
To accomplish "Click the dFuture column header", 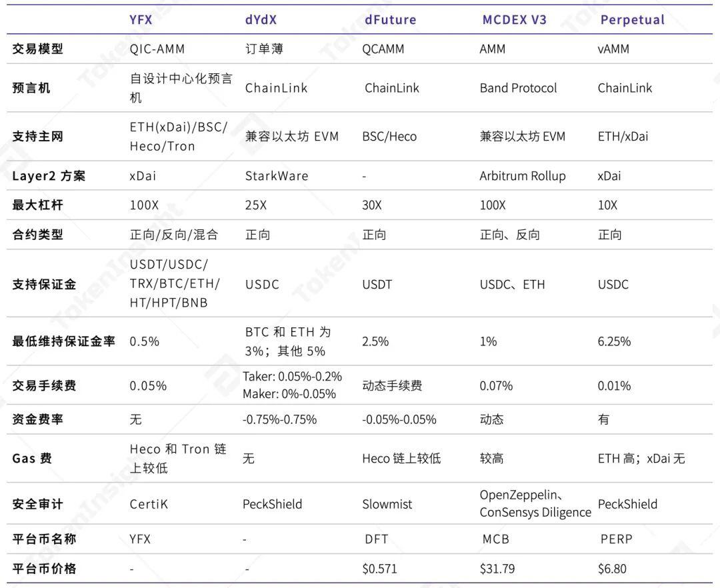I will pyautogui.click(x=390, y=20).
